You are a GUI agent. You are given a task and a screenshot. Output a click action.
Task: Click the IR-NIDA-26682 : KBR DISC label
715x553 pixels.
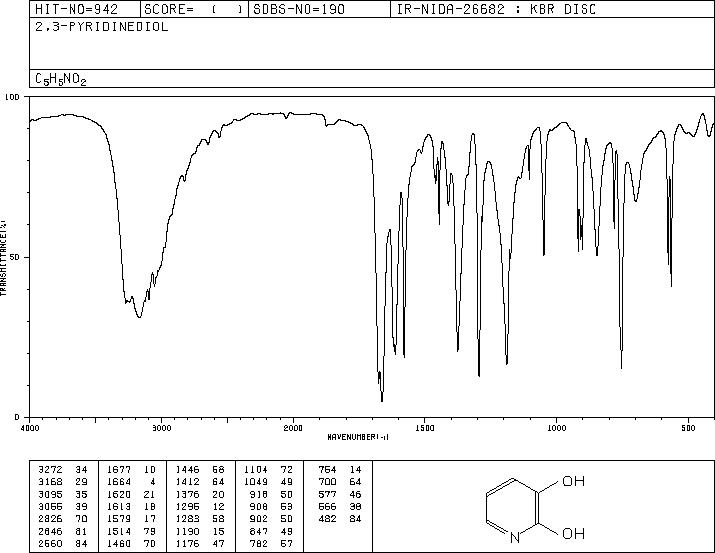pos(496,9)
